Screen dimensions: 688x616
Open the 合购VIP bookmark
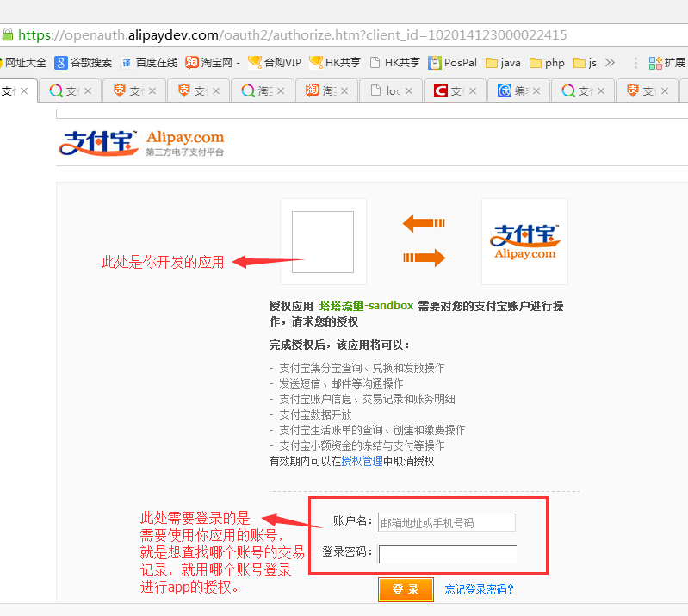[x=275, y=63]
